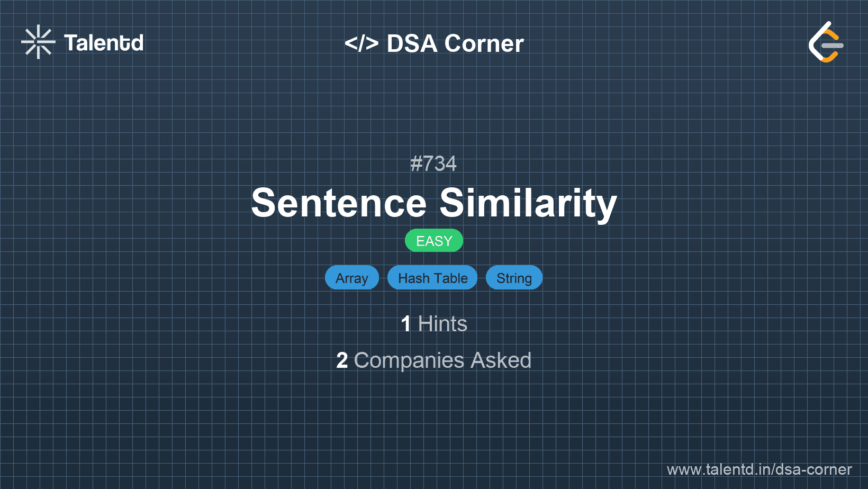Click the letters DSA in the header
The image size is (868, 489).
tap(412, 43)
